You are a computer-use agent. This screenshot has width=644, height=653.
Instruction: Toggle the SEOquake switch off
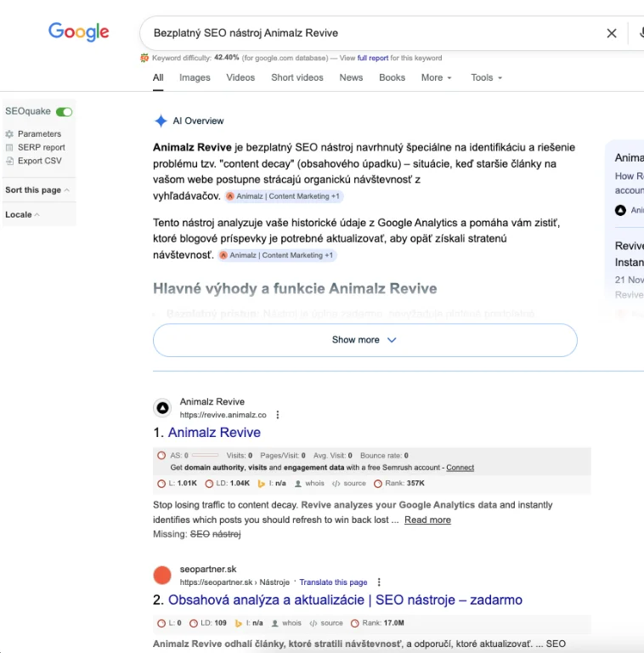(x=64, y=111)
